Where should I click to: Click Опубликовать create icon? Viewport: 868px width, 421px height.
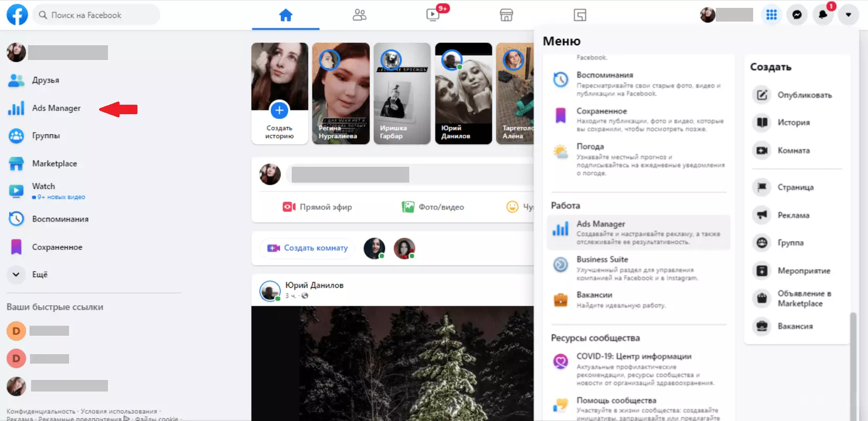coord(762,95)
